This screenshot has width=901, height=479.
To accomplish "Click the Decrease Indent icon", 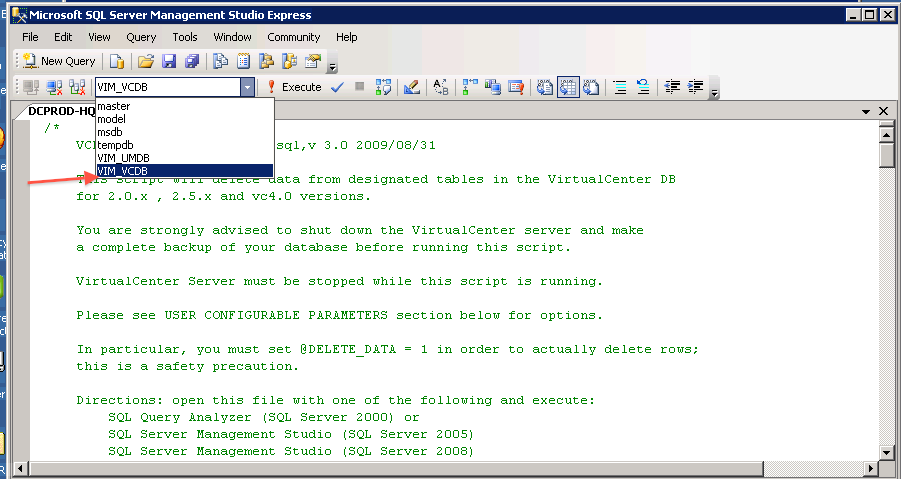I will (672, 87).
